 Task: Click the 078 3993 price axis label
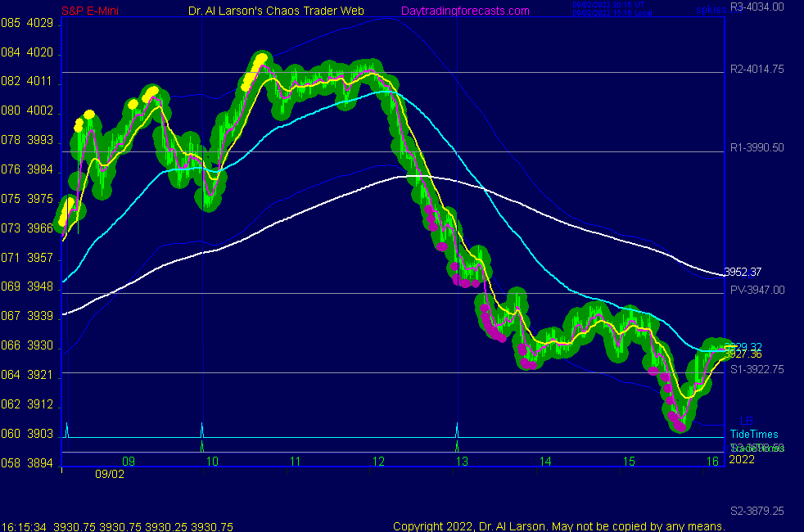coord(27,140)
